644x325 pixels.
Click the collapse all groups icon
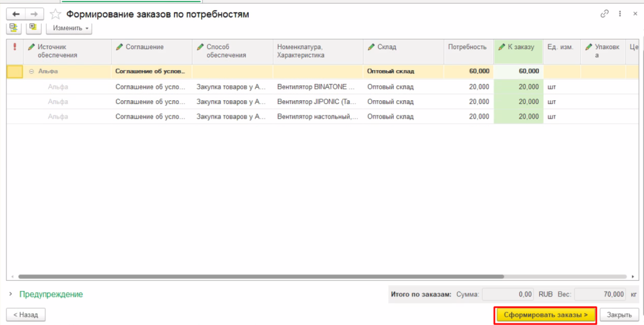pyautogui.click(x=14, y=28)
